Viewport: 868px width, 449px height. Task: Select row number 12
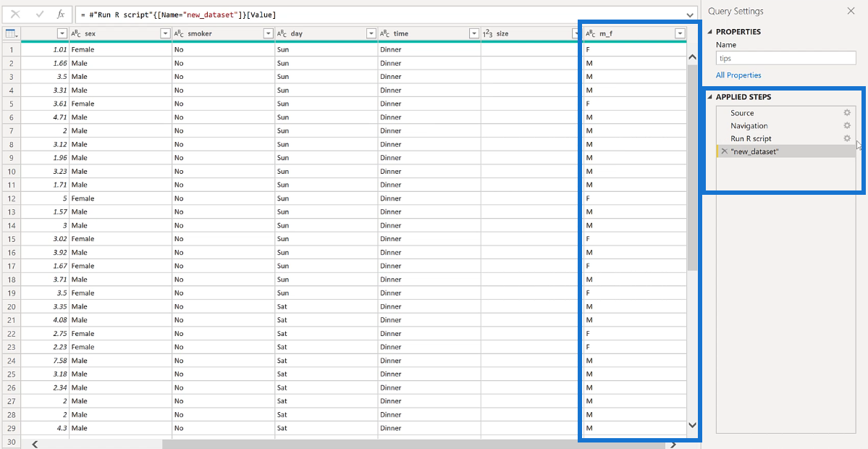pos(11,198)
